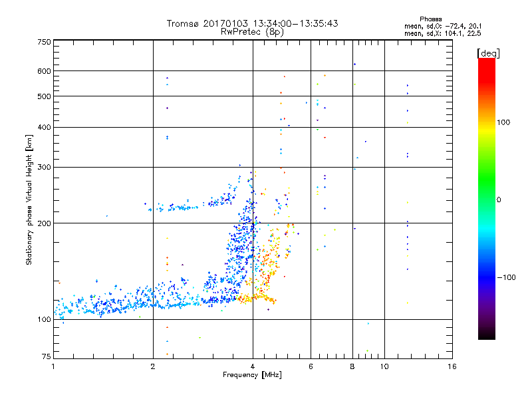
Task: Click the x-axis tick label '1'
Action: [x=53, y=366]
